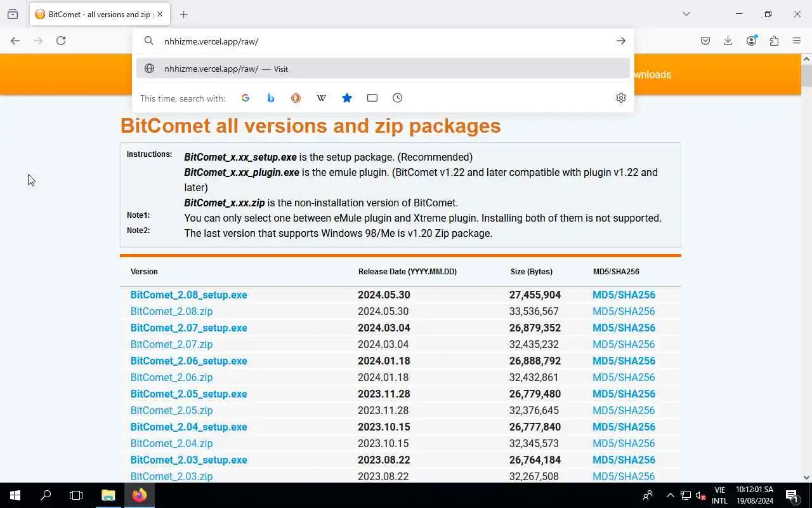Open the network tray icon

click(686, 495)
